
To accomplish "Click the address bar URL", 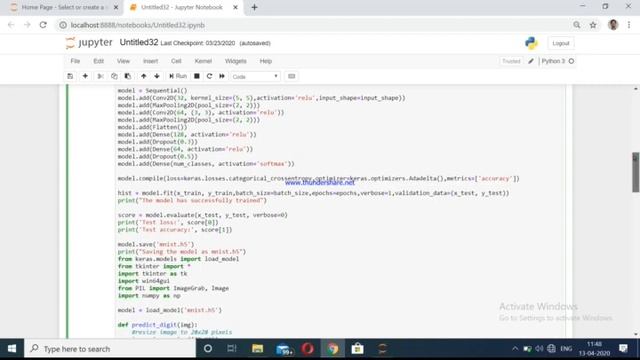I will pos(138,25).
